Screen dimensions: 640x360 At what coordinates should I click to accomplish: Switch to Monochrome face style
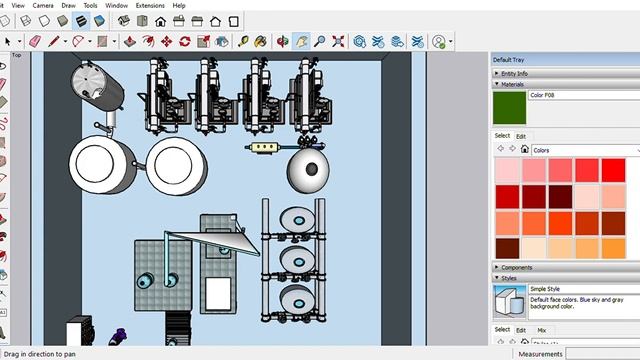coord(99,21)
